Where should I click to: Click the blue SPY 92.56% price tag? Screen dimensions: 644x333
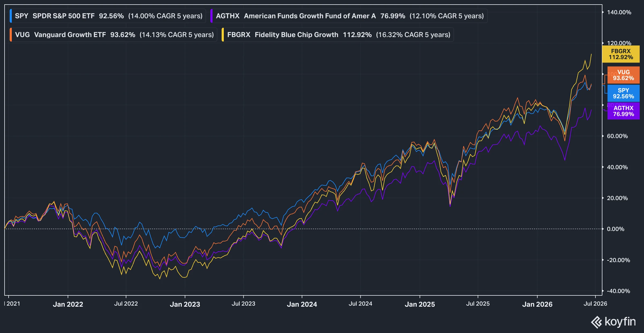pyautogui.click(x=623, y=93)
